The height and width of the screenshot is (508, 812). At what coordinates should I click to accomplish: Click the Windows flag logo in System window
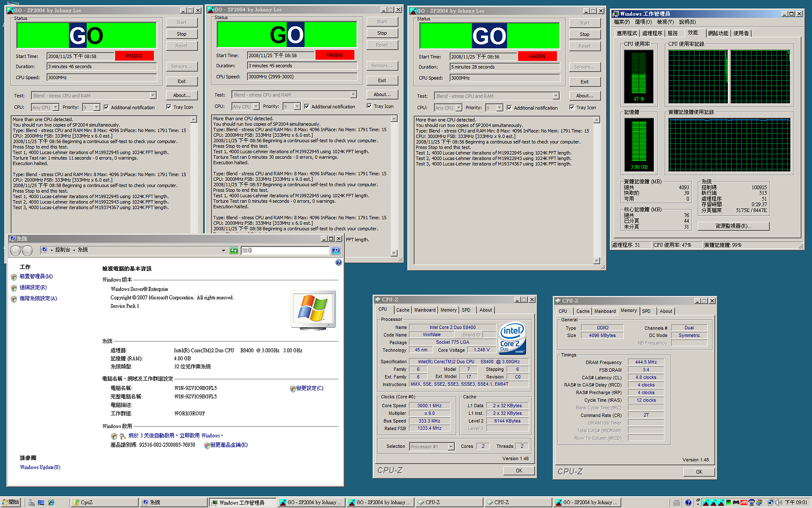click(313, 310)
